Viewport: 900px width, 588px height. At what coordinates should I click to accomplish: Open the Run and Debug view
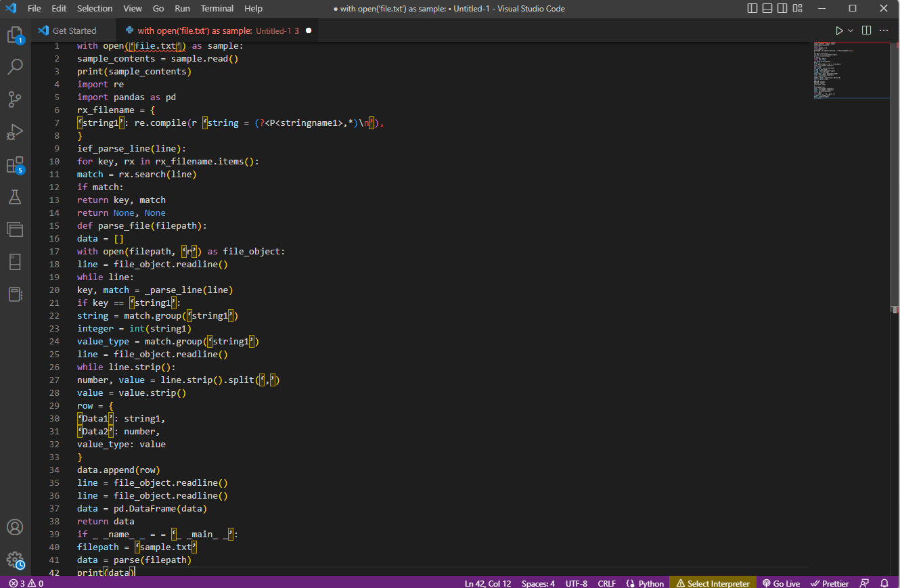(x=15, y=132)
